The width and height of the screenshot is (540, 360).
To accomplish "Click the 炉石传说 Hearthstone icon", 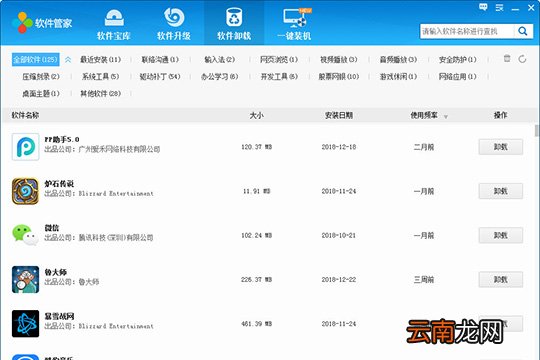I will 25,191.
